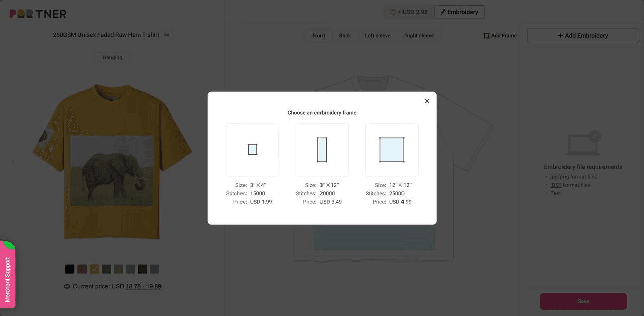Close the embroidery frame dialog
The image size is (644, 316).
(427, 101)
